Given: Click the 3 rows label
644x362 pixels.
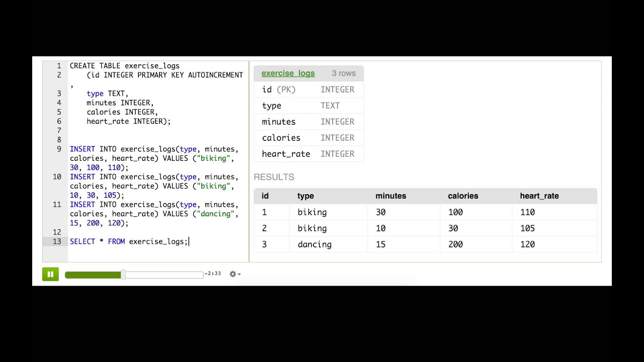Looking at the screenshot, I should pyautogui.click(x=344, y=73).
